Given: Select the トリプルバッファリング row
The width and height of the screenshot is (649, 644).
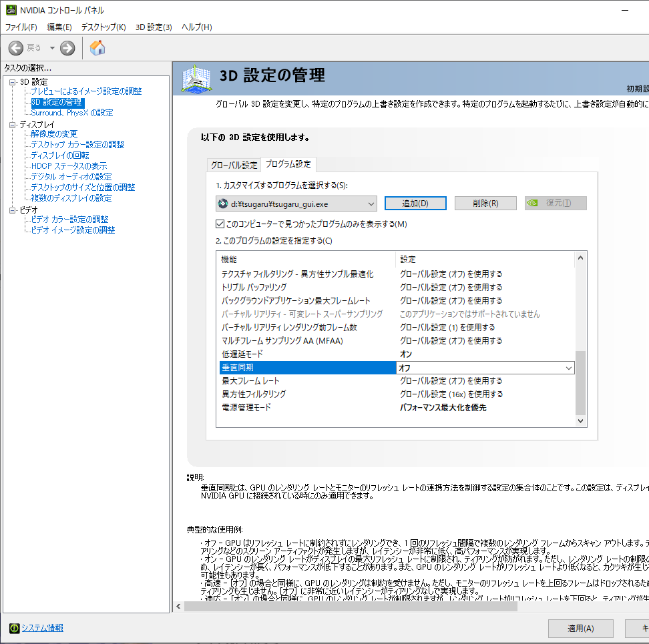Looking at the screenshot, I should point(396,288).
